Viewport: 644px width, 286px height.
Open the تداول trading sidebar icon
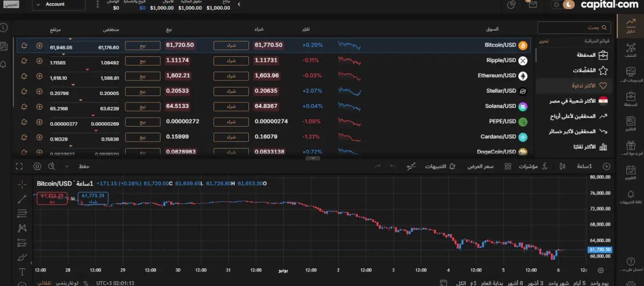630,25
